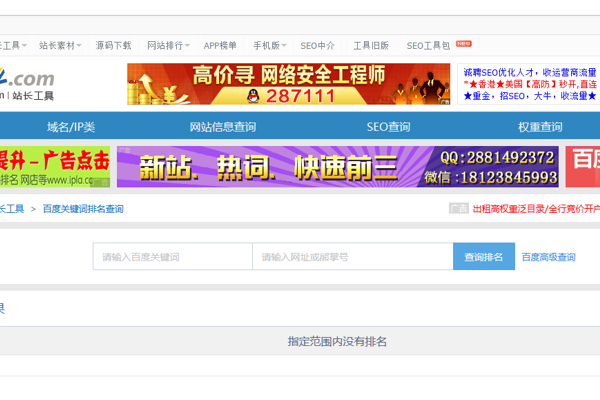Screen dimensions: 600x400
Task: Open the red 百度 banner ad
Action: tap(583, 167)
